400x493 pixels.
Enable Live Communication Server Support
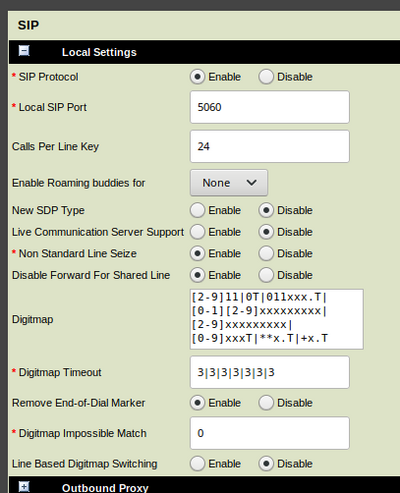tap(197, 232)
